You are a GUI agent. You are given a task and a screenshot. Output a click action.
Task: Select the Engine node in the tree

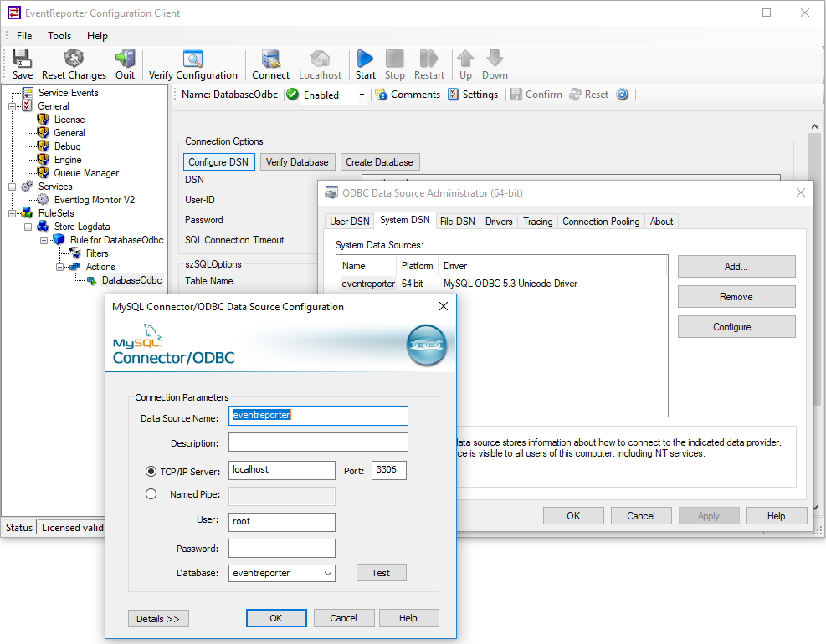[68, 160]
